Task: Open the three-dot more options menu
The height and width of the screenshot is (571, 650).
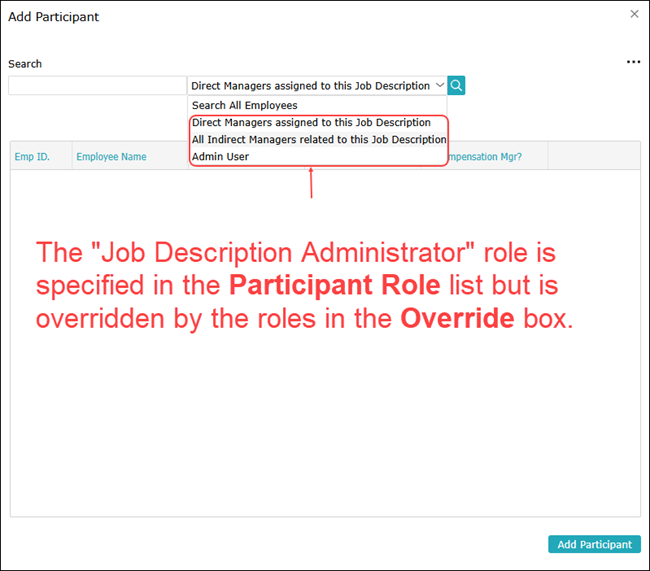Action: point(633,62)
